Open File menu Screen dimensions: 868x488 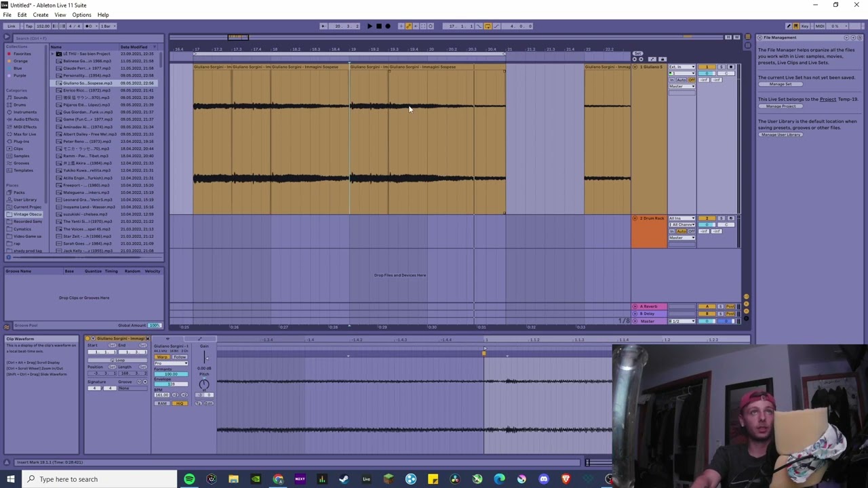(x=7, y=15)
